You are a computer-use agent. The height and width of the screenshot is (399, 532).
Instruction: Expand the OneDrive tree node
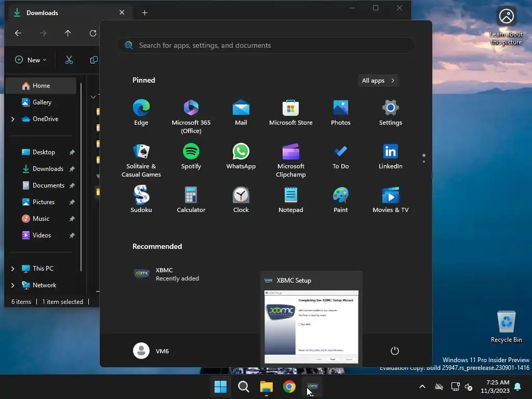coord(12,119)
